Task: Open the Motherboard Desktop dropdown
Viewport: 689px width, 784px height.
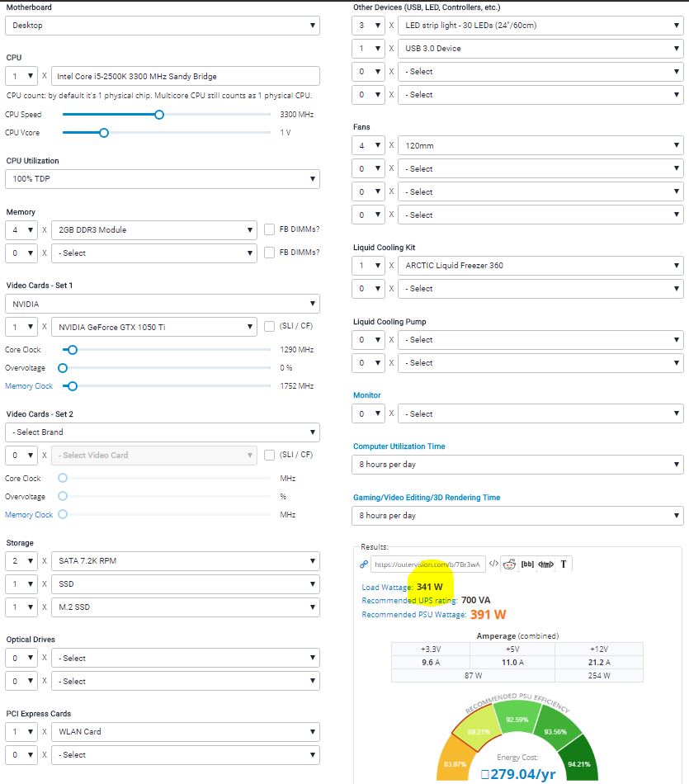Action: click(x=163, y=26)
